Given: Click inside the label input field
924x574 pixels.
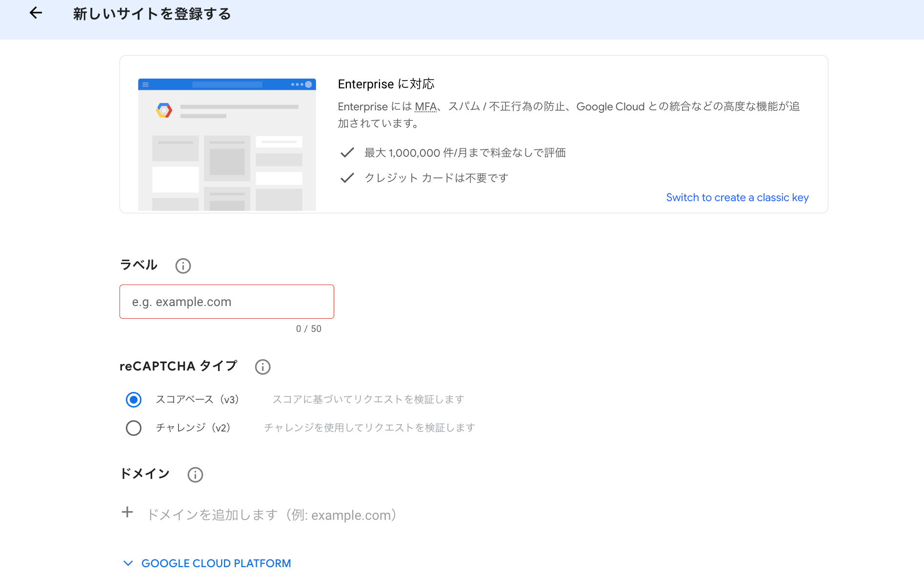Looking at the screenshot, I should [226, 302].
